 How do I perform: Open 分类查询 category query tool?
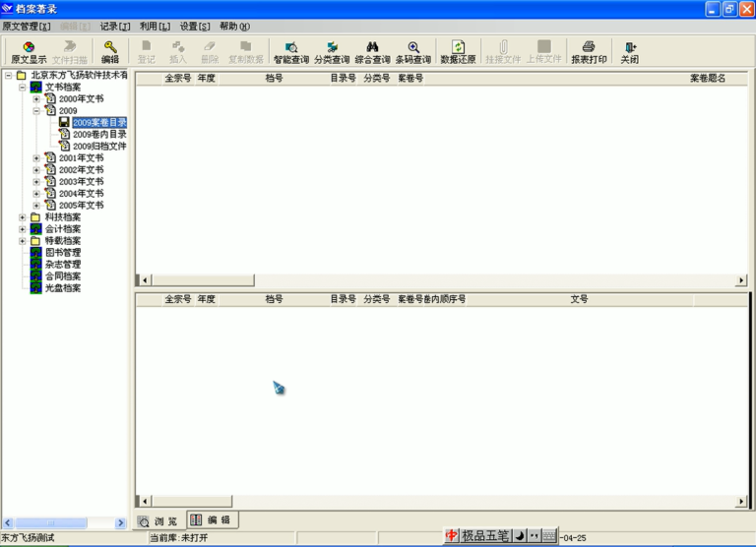pyautogui.click(x=332, y=52)
